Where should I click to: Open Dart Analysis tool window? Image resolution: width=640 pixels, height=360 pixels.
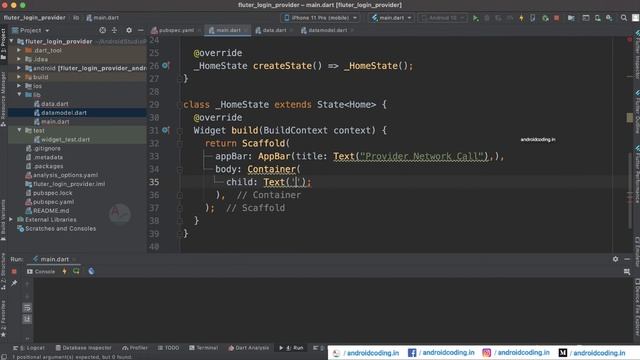(249, 348)
